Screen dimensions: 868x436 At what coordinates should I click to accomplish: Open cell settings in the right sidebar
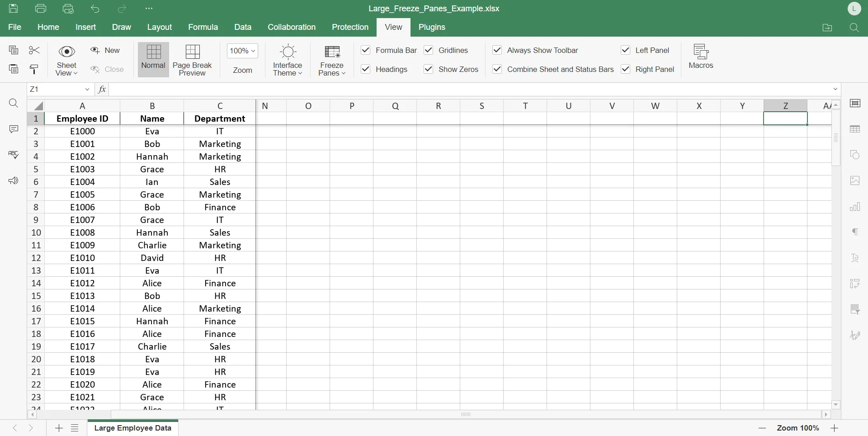pyautogui.click(x=857, y=103)
